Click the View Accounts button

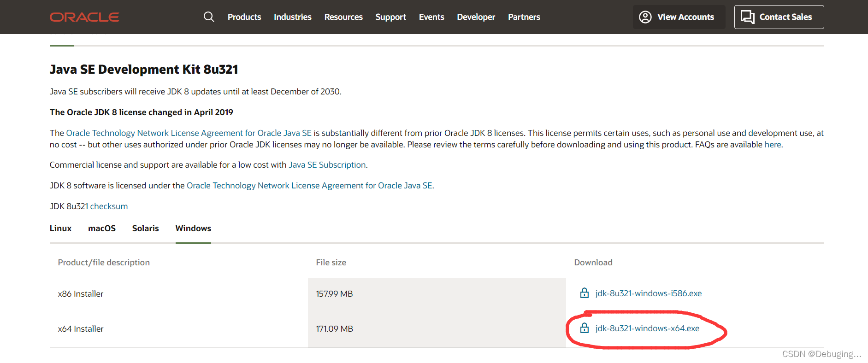pos(679,17)
